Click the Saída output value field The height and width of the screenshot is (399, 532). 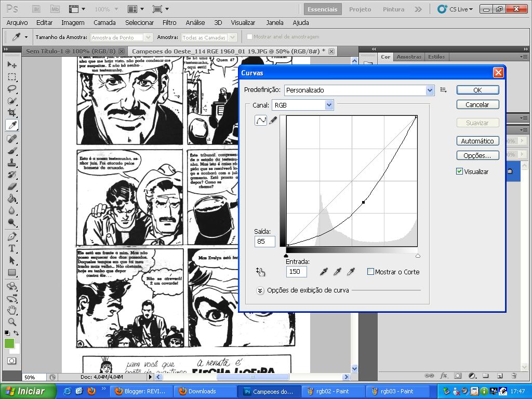click(x=264, y=241)
